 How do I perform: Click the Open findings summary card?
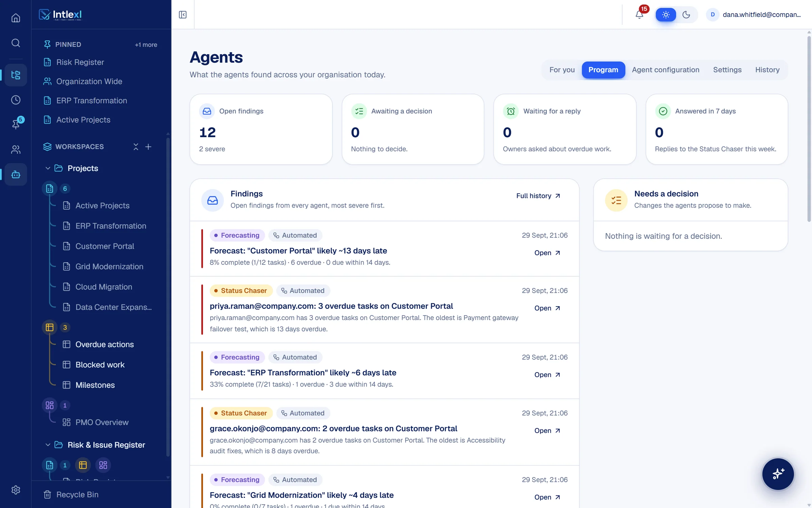tap(261, 129)
